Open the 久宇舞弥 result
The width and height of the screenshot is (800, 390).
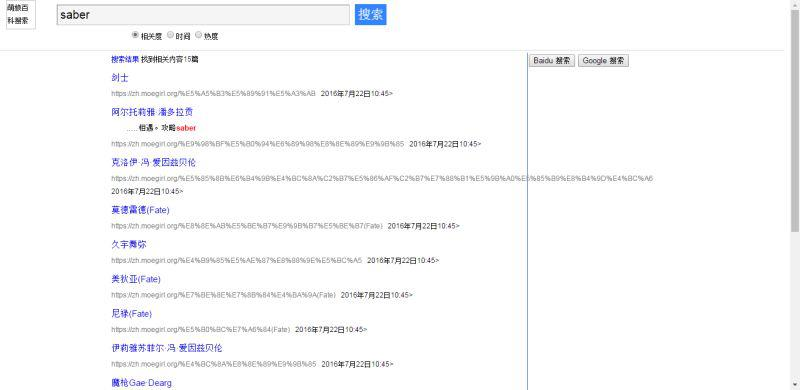click(129, 245)
